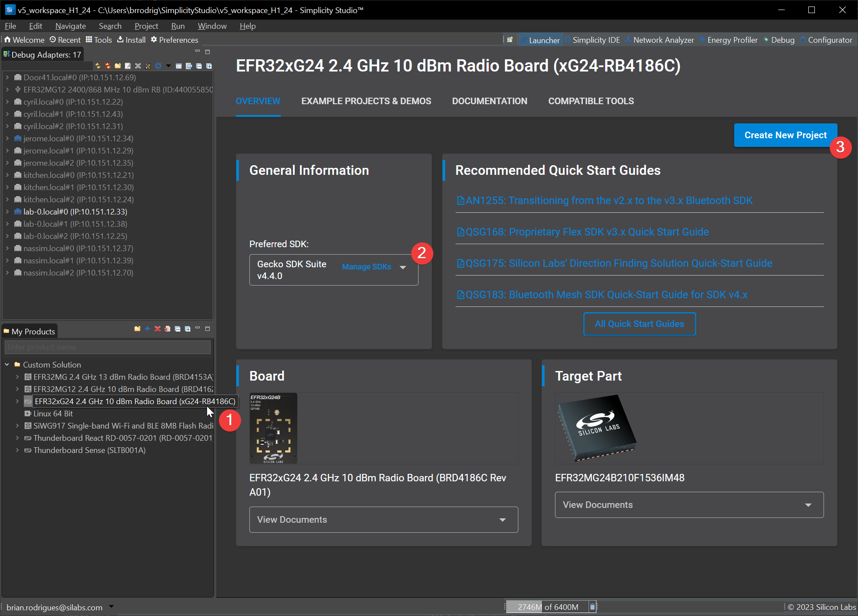Click the blue plus add product icon
Screen dimensions: 858x616
tap(147, 329)
